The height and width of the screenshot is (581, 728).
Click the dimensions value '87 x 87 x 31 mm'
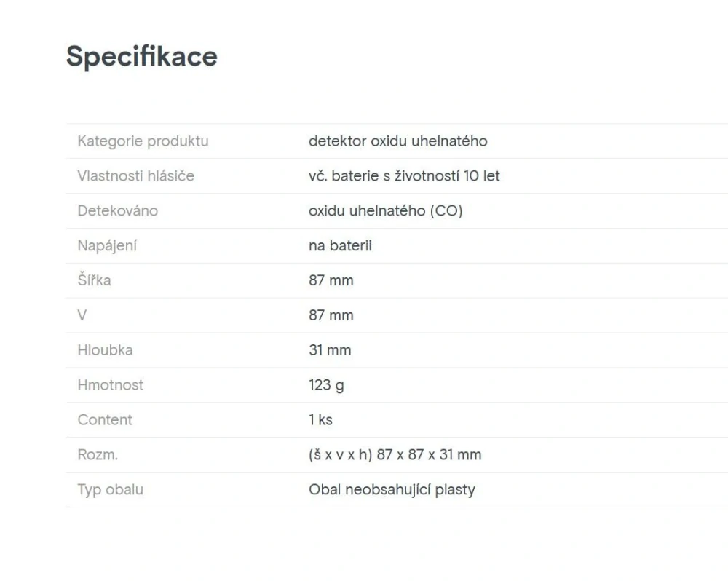(x=395, y=455)
